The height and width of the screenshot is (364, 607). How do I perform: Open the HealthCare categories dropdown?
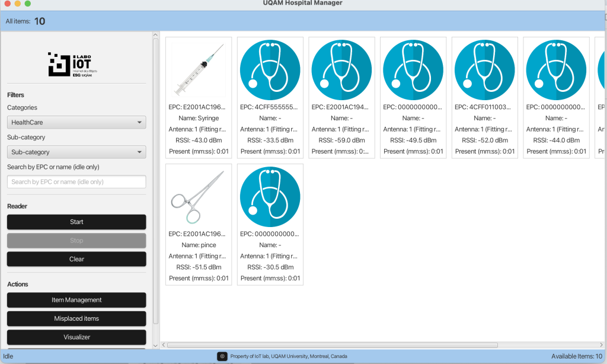click(x=76, y=122)
